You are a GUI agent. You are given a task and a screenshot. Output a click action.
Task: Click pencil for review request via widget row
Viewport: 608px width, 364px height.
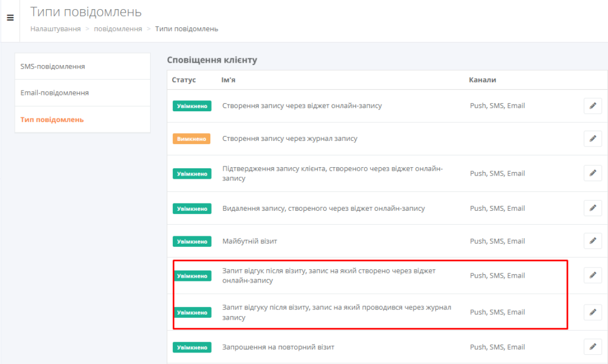pos(592,275)
